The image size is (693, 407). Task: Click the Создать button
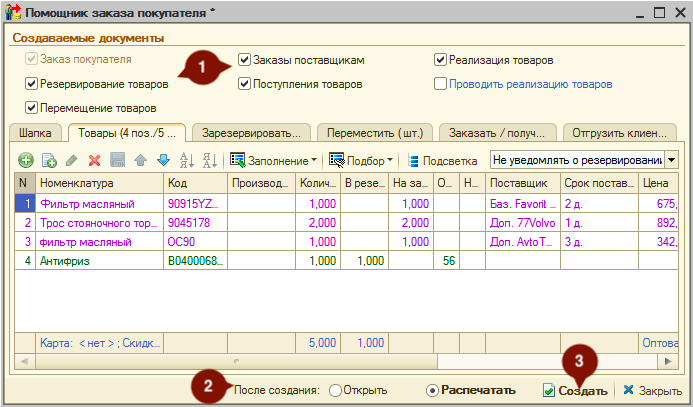tap(575, 391)
